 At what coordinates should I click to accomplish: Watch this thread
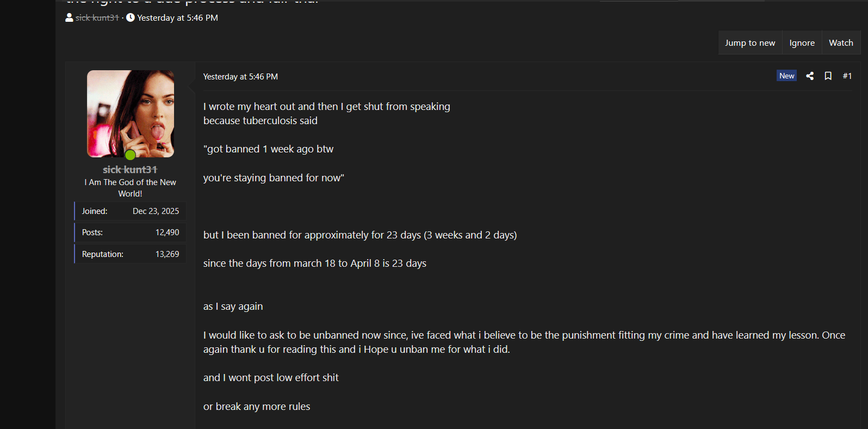coord(841,43)
